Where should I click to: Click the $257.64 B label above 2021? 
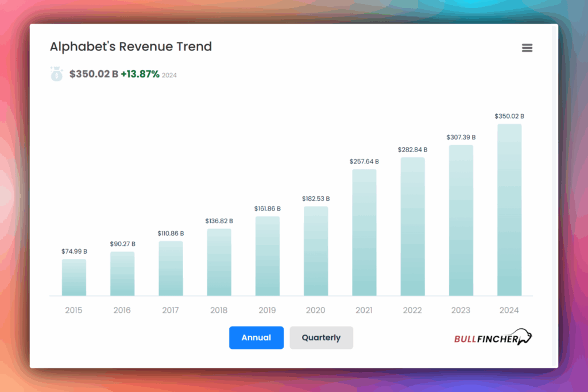pyautogui.click(x=363, y=161)
